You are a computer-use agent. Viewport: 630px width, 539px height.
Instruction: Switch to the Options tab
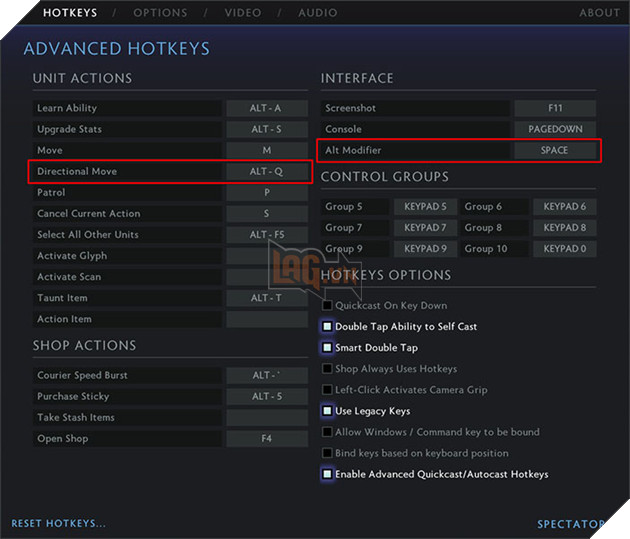coord(160,13)
